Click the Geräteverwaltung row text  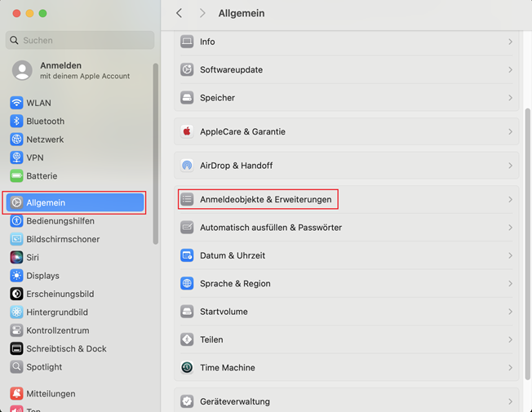point(235,401)
